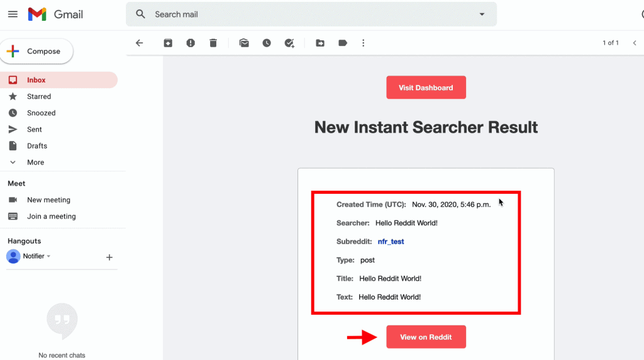Show search options dropdown arrow
The height and width of the screenshot is (360, 644).
[482, 14]
